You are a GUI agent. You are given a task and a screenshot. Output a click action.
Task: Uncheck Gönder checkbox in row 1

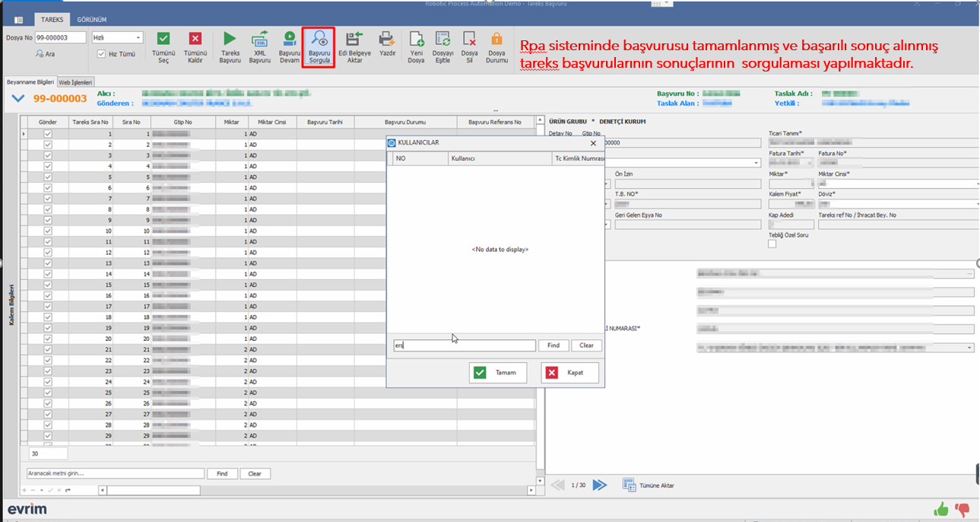48,134
